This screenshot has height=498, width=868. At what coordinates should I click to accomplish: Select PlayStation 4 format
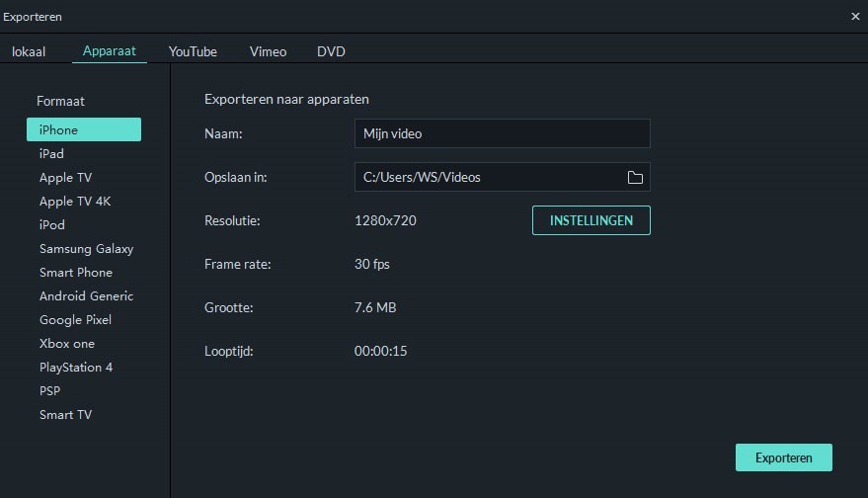coord(76,368)
